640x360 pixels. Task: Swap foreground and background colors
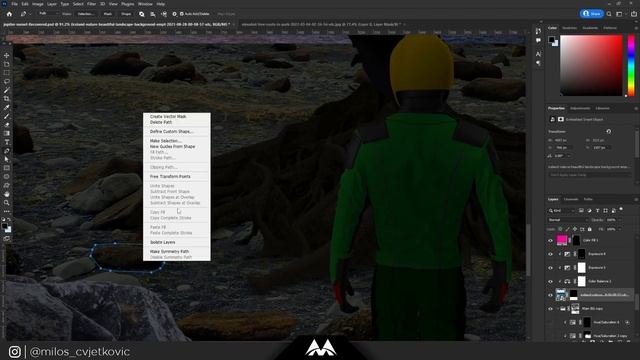pos(9,220)
